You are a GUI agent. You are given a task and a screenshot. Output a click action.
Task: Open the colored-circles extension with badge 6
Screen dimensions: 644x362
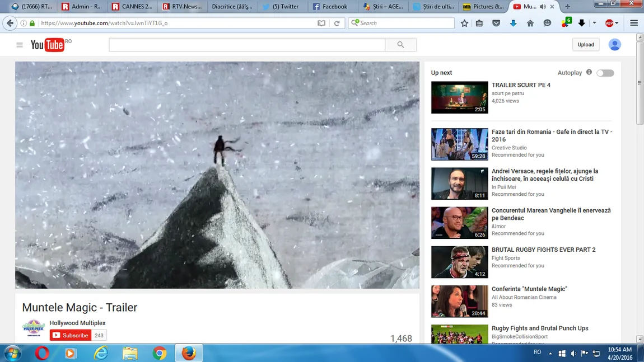tap(566, 22)
